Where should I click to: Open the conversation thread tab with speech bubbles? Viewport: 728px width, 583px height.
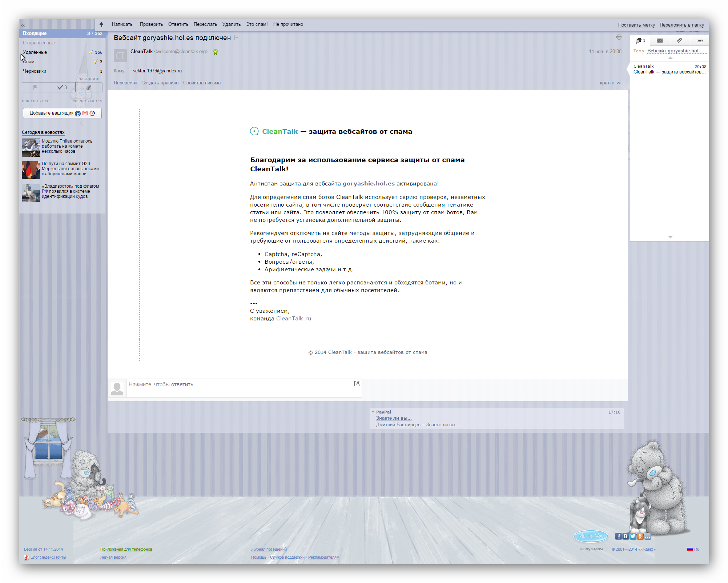640,40
